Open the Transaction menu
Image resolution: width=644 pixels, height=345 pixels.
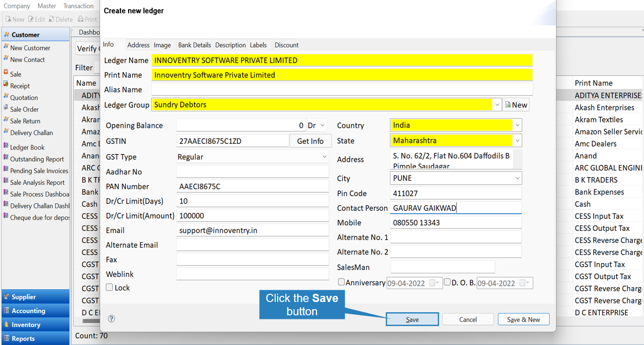point(78,6)
